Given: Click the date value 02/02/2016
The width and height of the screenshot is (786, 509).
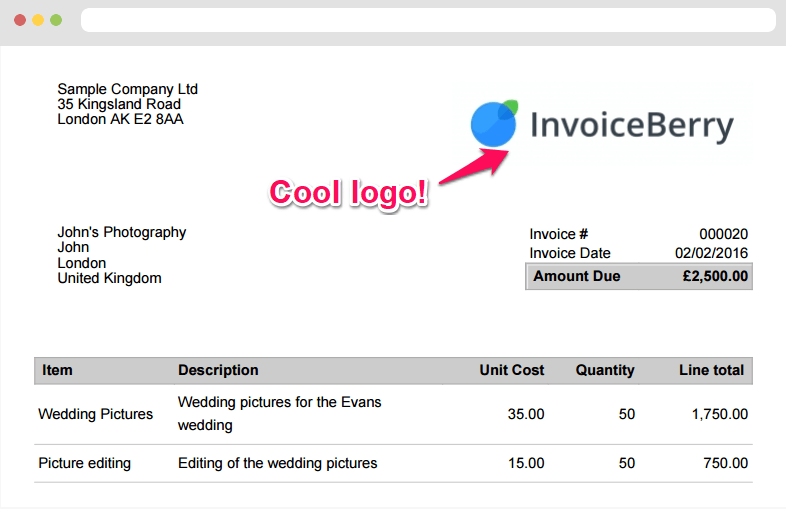Looking at the screenshot, I should 711,253.
